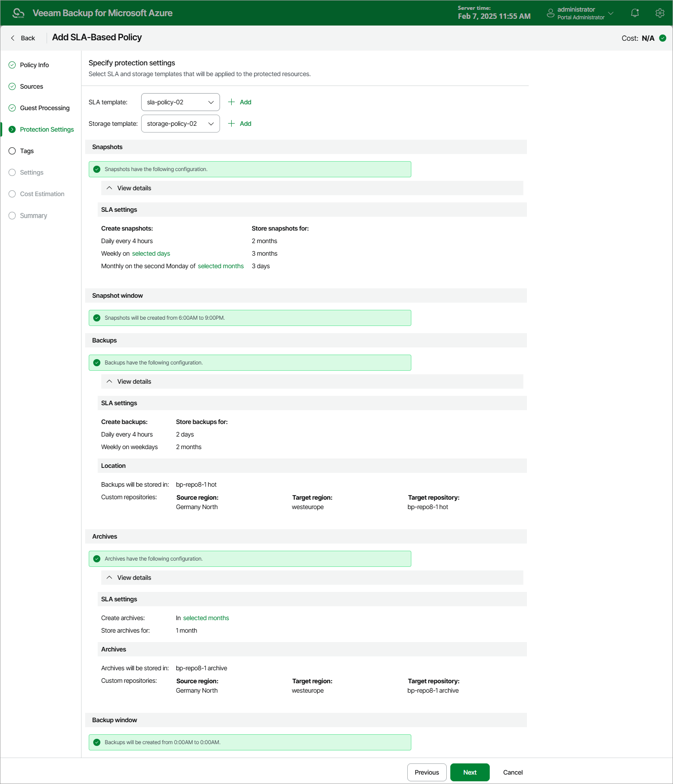673x784 pixels.
Task: Click the server time 'Feb 7, 2025 11:55 AM'
Action: pyautogui.click(x=494, y=16)
